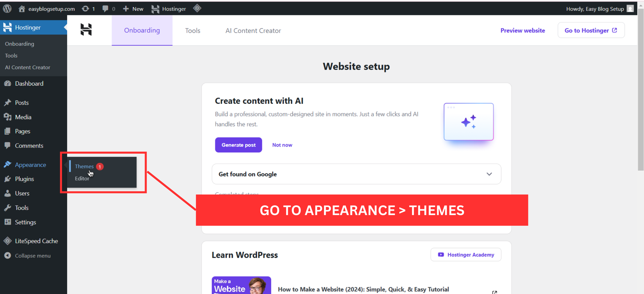This screenshot has height=294, width=644.
Task: Collapse the admin sidebar menu
Action: coord(33,256)
